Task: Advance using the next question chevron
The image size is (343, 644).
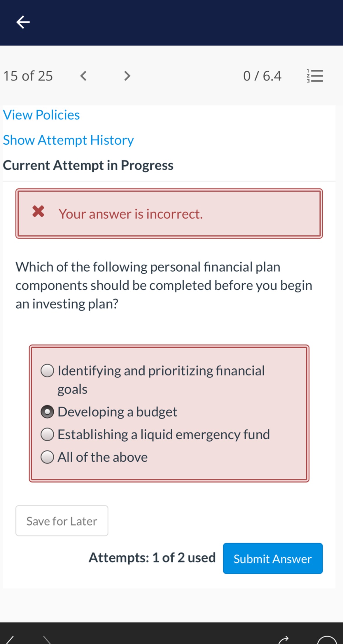Action: (x=127, y=76)
